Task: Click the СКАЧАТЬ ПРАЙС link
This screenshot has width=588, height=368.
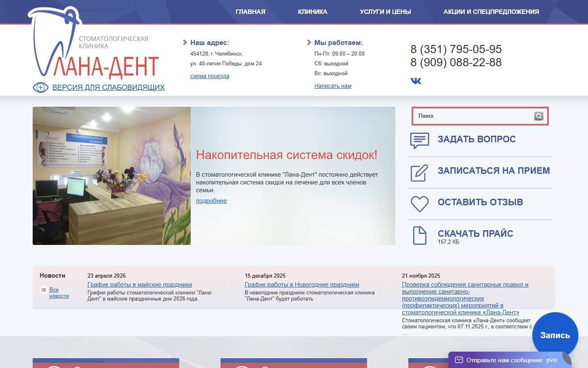Action: pyautogui.click(x=475, y=233)
